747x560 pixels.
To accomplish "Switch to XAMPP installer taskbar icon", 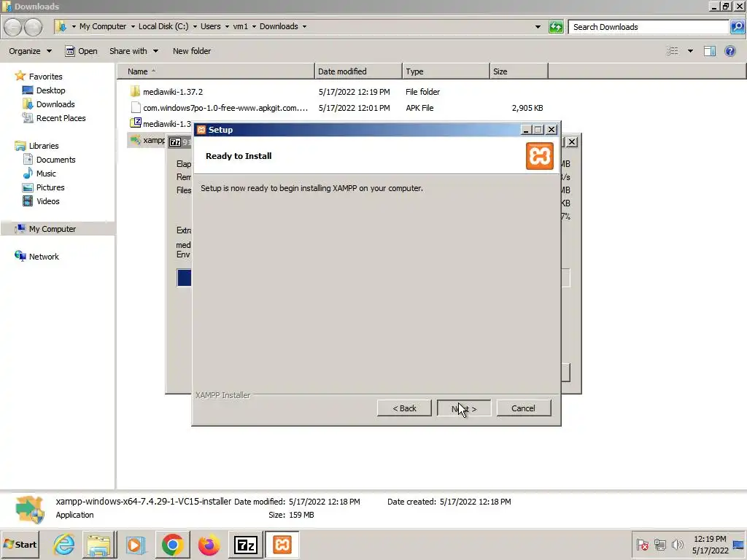I will click(x=282, y=544).
